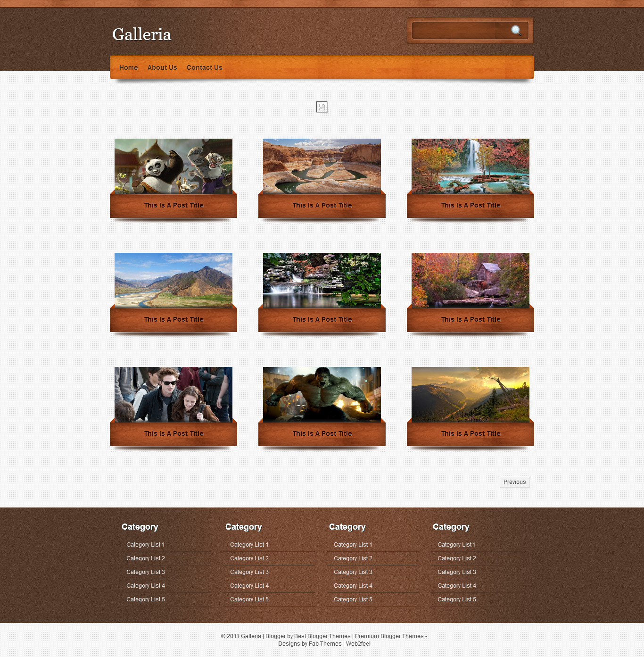Click the broken image placeholder icon

(x=322, y=107)
